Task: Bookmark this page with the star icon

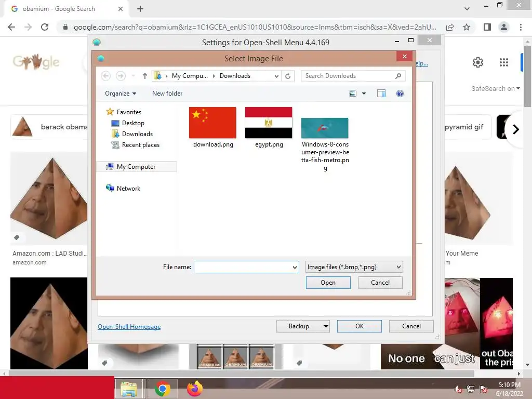Action: click(467, 27)
